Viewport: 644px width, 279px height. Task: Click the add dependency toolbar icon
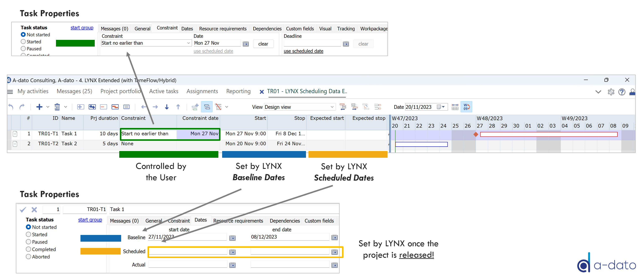click(195, 107)
